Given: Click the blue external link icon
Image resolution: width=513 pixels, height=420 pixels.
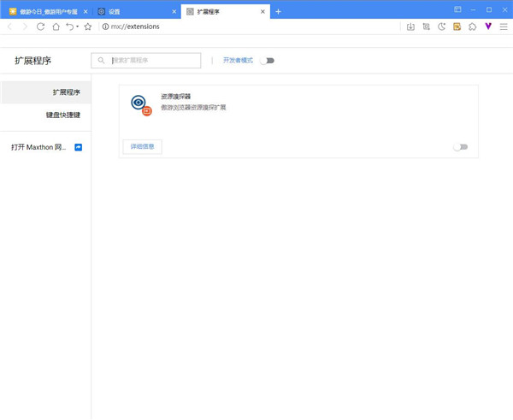Looking at the screenshot, I should tap(78, 147).
